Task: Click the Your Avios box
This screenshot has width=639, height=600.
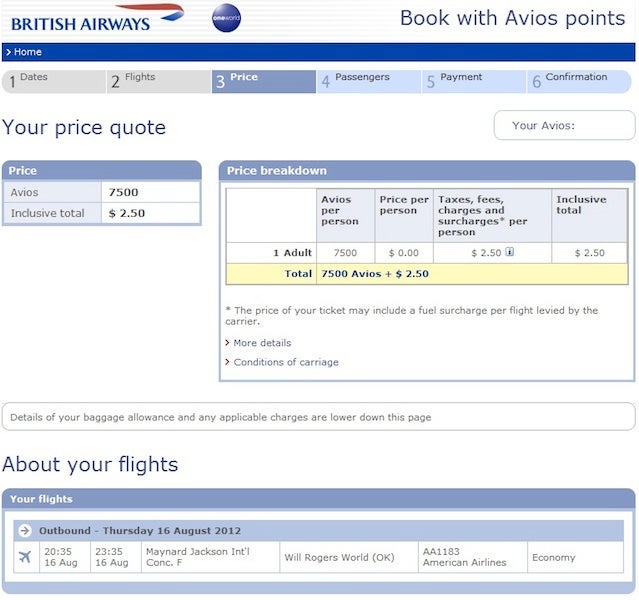Action: coord(564,126)
